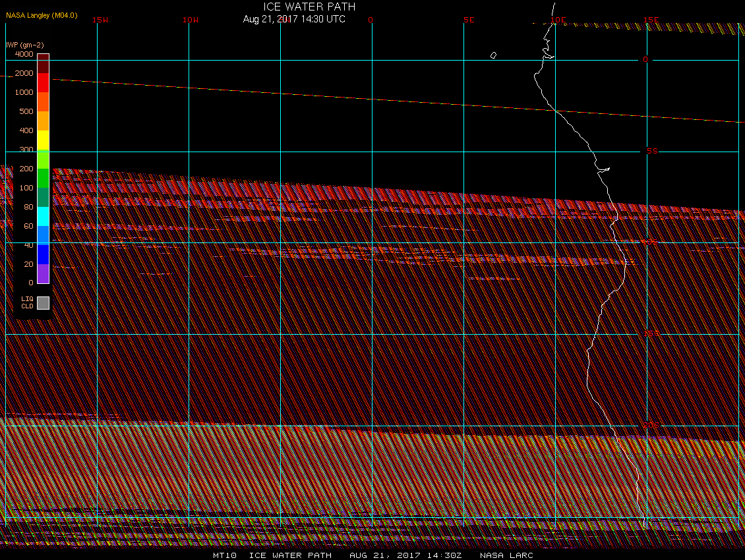Pick the cyan swatch in the IWP colorbar
The height and width of the screenshot is (560, 745).
pyautogui.click(x=43, y=216)
